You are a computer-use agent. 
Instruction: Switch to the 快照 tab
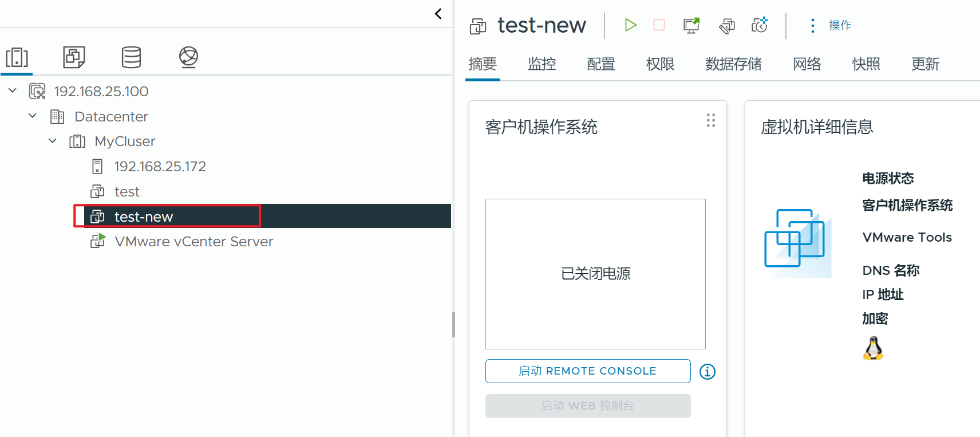[x=866, y=64]
